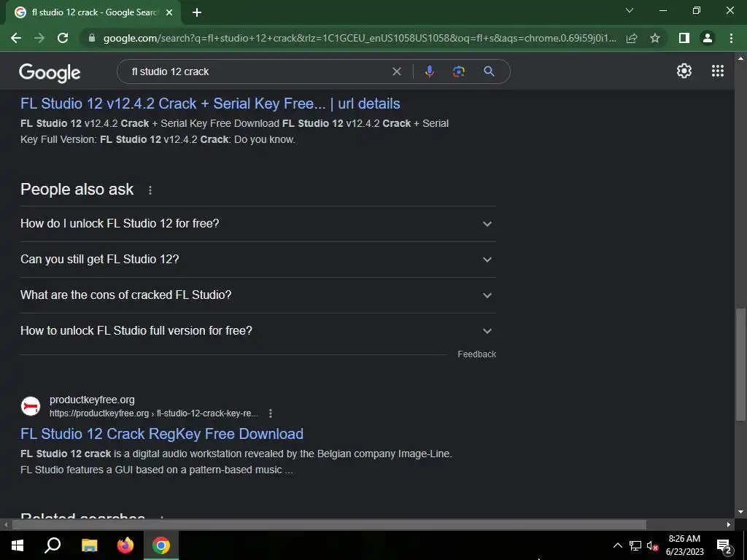
Task: Click the vertical scrollbar down arrow
Action: (740, 513)
